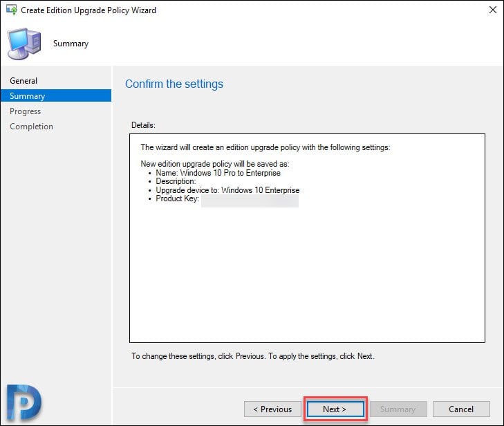
Task: Click the 'To change these settings' instruction text
Action: (252, 356)
